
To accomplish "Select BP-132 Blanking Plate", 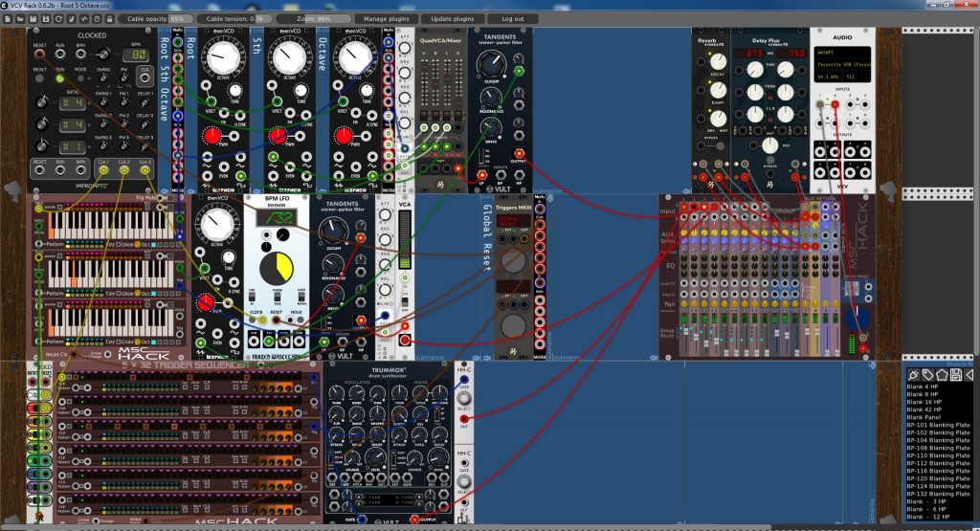I will click(938, 494).
